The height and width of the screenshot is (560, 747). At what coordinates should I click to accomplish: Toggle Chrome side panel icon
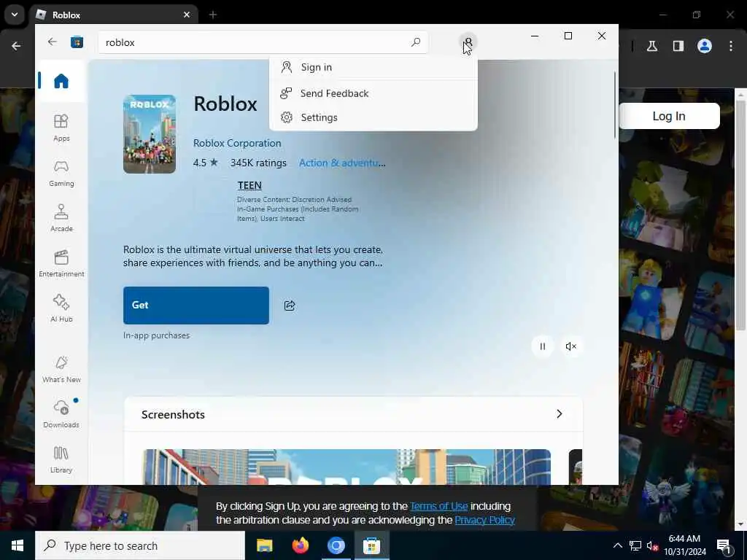tap(678, 46)
